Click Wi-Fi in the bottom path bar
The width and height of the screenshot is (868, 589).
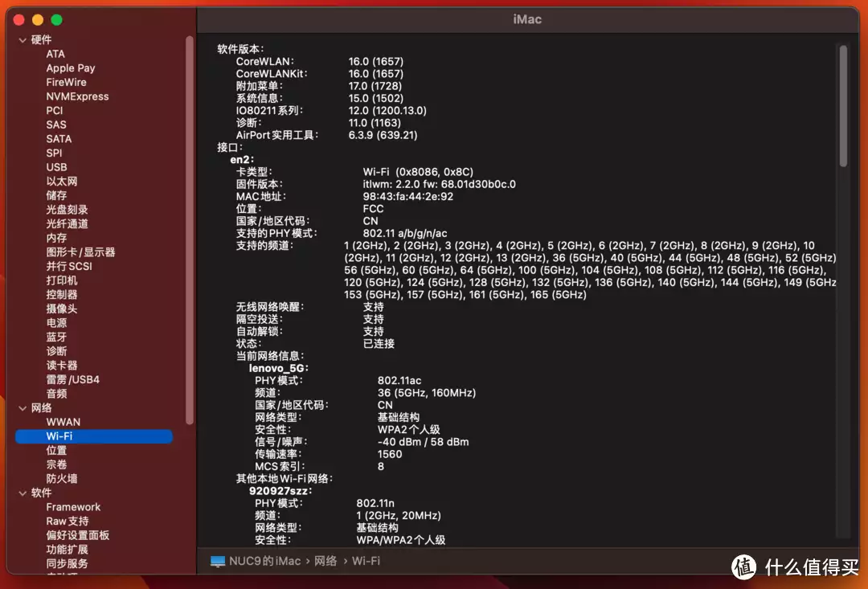(x=366, y=562)
